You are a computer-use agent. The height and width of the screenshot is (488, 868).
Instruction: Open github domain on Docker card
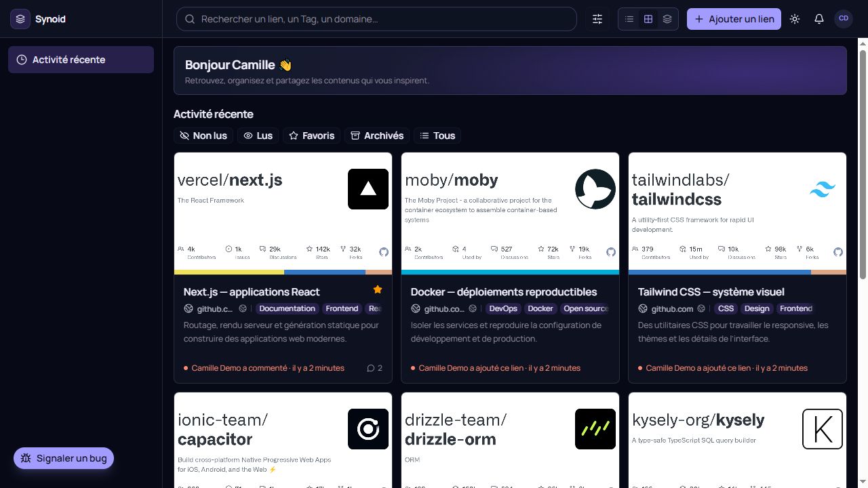pos(444,309)
